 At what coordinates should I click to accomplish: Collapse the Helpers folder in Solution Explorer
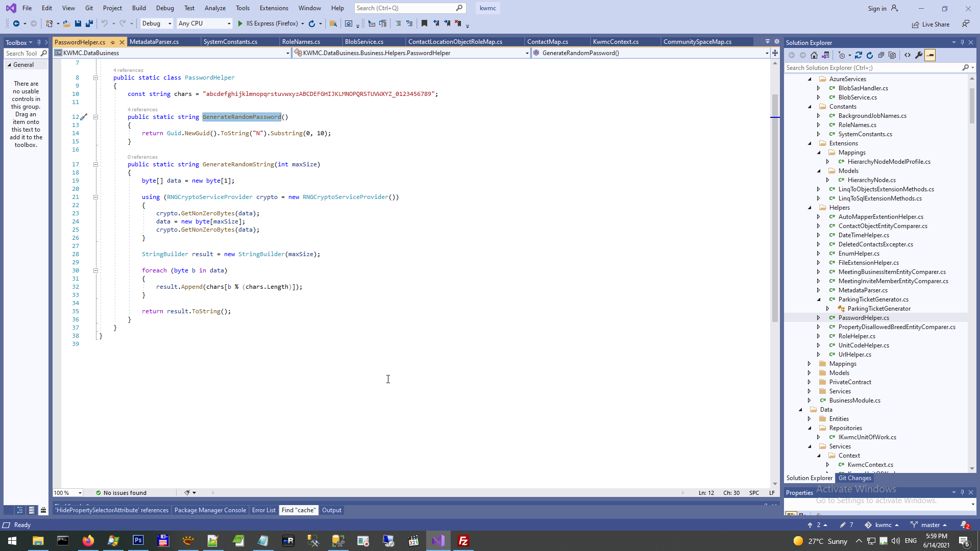[810, 208]
